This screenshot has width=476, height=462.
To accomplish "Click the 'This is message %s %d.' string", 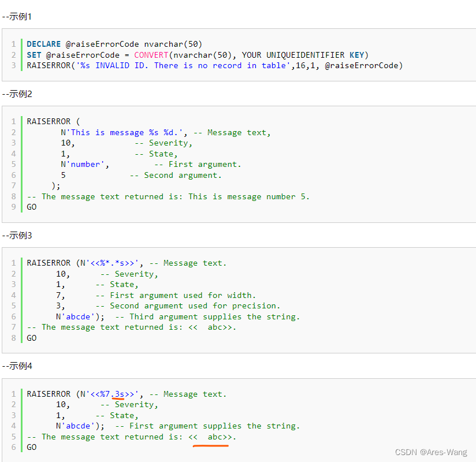I will tap(124, 133).
